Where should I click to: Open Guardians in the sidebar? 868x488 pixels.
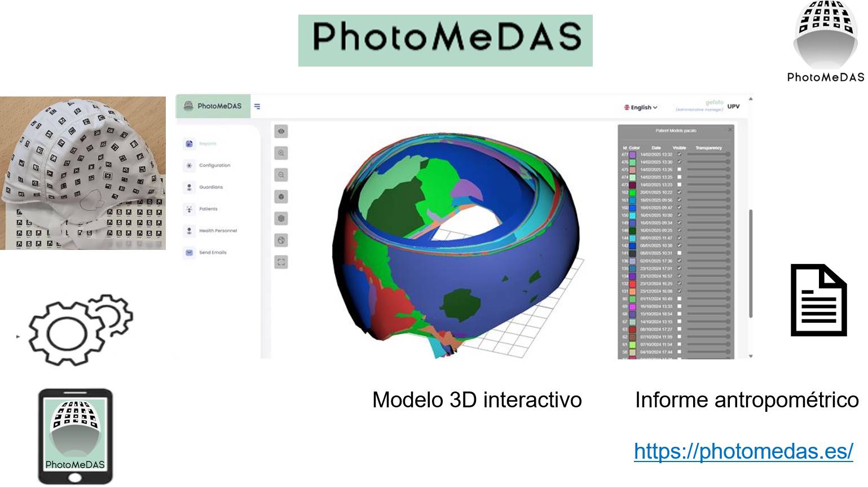coord(204,187)
